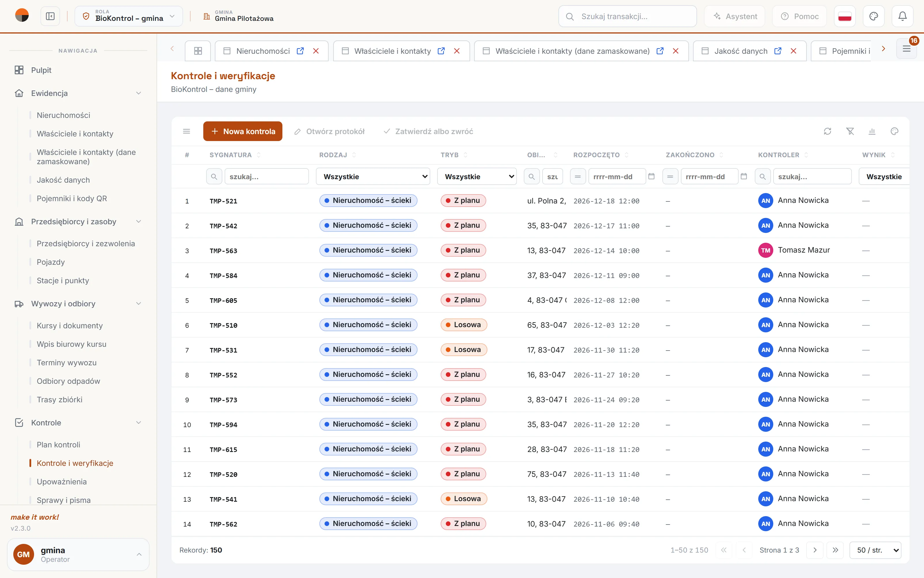The width and height of the screenshot is (924, 578).
Task: Click the Nowa kontrola button
Action: click(243, 131)
